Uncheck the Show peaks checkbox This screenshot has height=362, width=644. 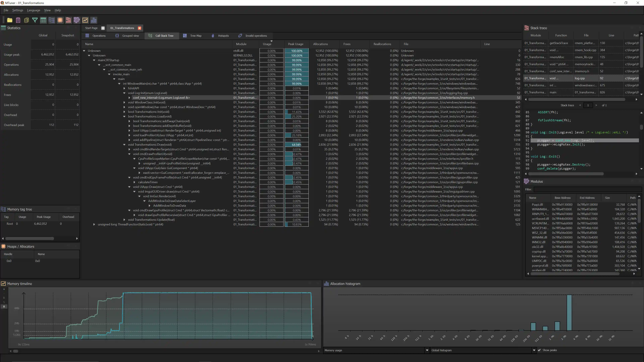pyautogui.click(x=539, y=350)
